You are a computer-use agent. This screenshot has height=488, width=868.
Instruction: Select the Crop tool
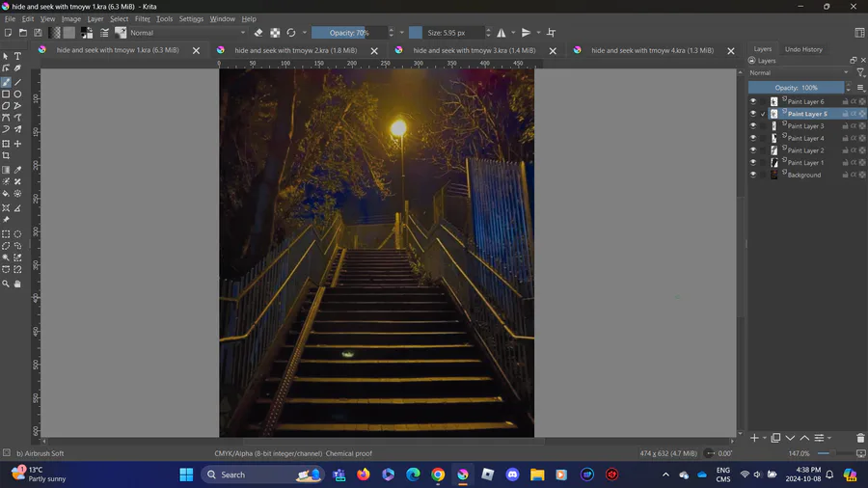pos(6,156)
